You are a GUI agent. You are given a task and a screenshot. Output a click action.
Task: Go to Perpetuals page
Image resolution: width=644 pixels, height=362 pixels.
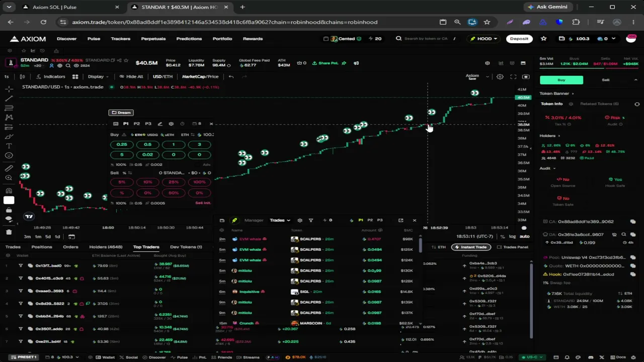153,39
